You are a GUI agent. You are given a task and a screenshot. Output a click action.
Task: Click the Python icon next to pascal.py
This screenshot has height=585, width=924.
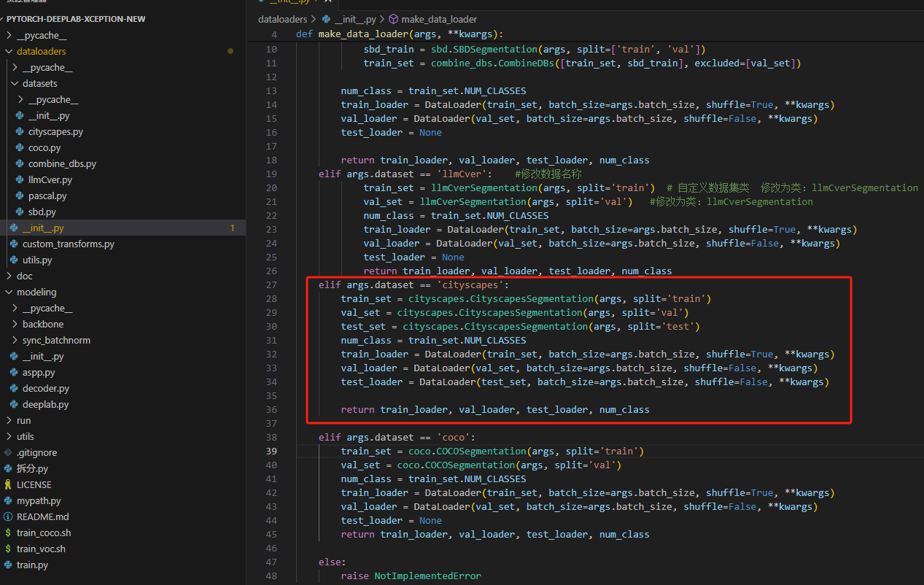(x=20, y=196)
